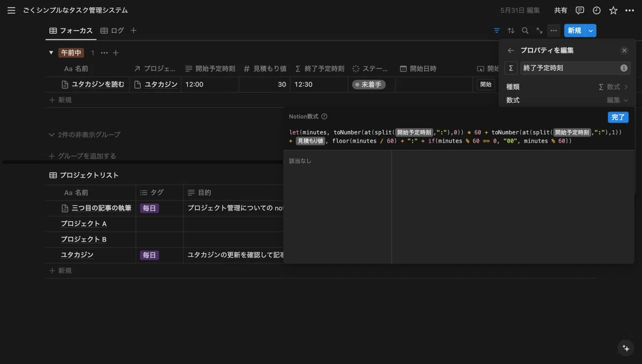Viewport: 642px width, 364px height.
Task: Click the ステー... status column header
Action: click(x=371, y=69)
